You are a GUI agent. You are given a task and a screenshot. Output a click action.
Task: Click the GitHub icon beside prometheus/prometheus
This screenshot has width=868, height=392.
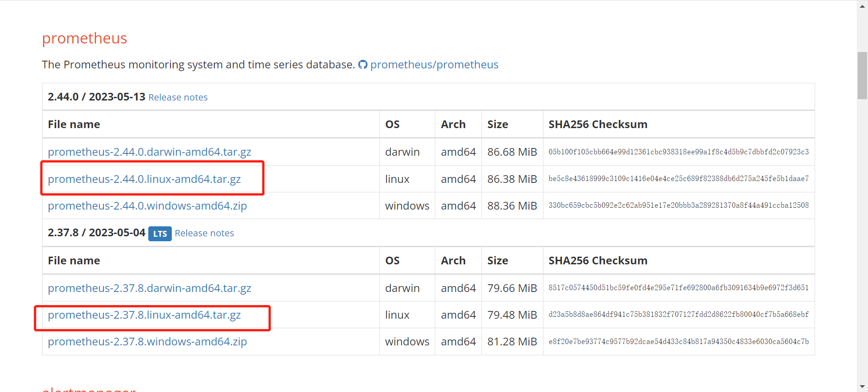(363, 65)
